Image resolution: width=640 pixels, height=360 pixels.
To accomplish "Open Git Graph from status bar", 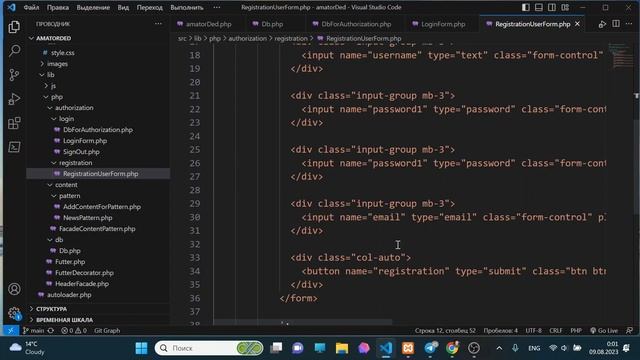I will pos(107,330).
